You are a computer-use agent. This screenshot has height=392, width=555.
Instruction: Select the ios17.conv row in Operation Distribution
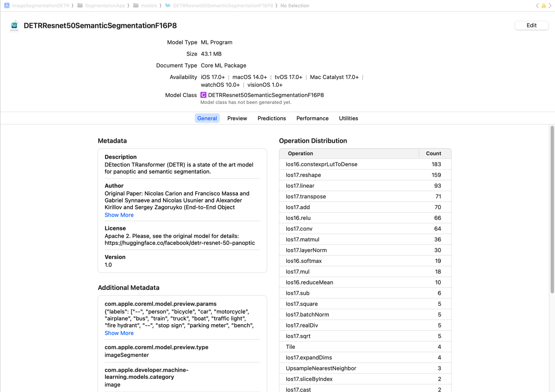pos(364,228)
